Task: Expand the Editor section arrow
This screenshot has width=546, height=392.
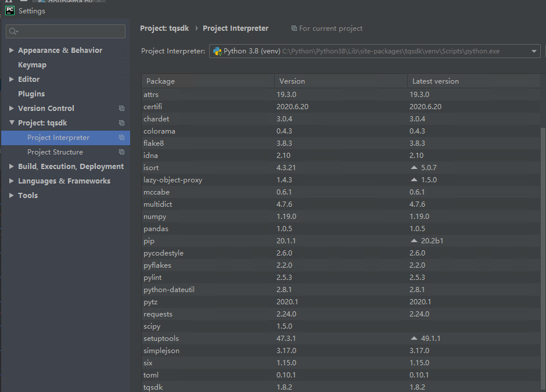Action: [12, 80]
